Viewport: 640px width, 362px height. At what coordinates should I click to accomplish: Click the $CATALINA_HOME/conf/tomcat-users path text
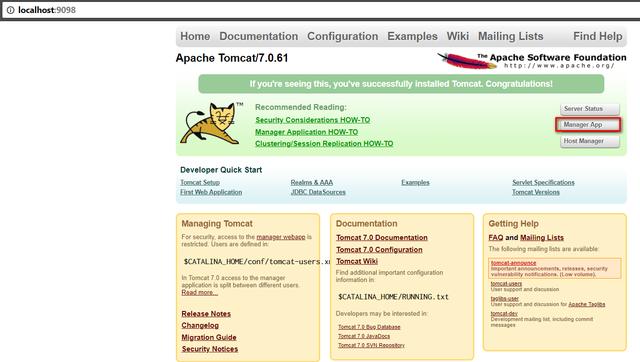(x=256, y=262)
